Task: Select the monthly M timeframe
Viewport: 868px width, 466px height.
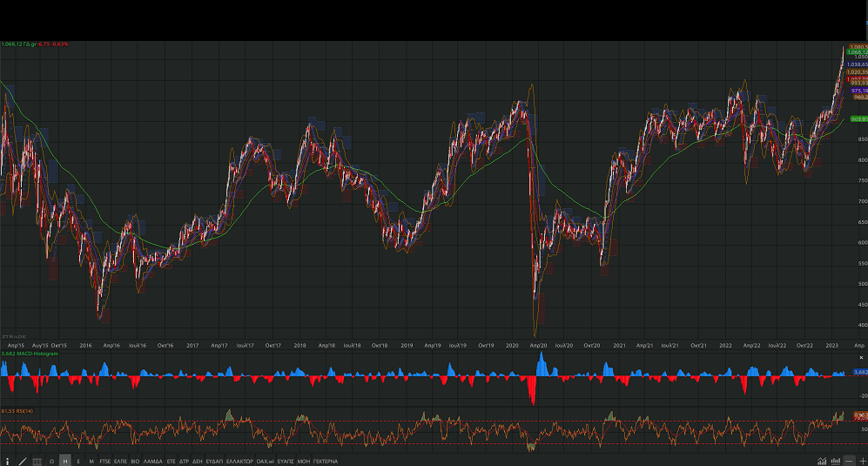Action: pyautogui.click(x=91, y=460)
